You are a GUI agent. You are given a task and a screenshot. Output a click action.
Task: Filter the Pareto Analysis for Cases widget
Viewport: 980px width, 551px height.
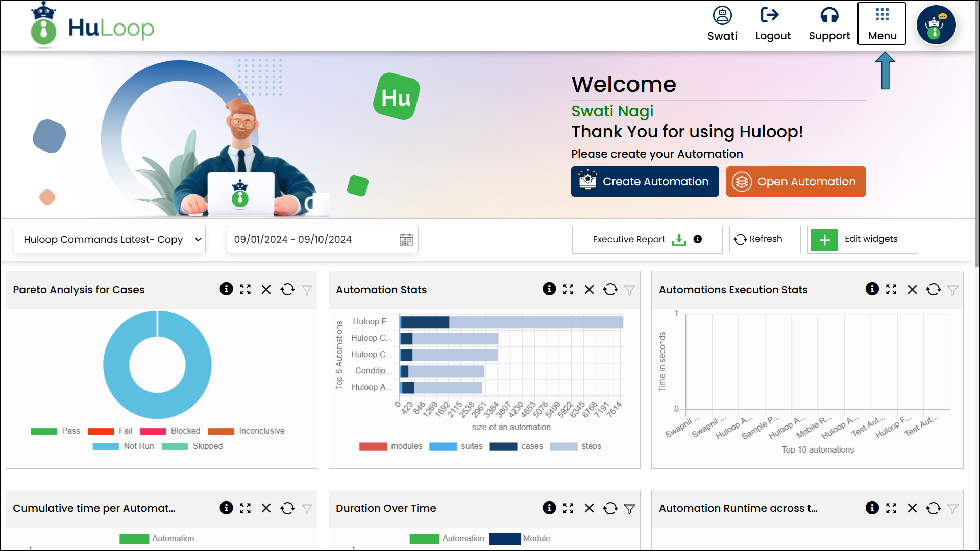(307, 290)
